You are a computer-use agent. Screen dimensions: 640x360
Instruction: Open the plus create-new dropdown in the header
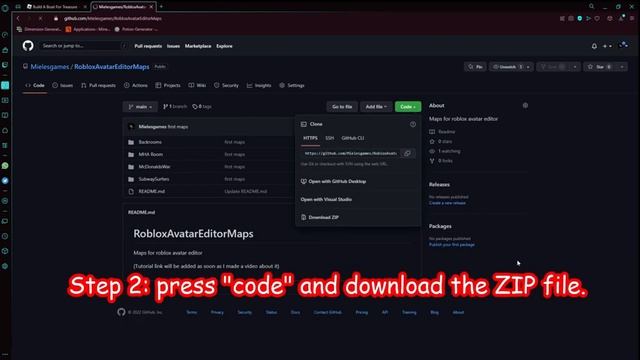point(607,46)
